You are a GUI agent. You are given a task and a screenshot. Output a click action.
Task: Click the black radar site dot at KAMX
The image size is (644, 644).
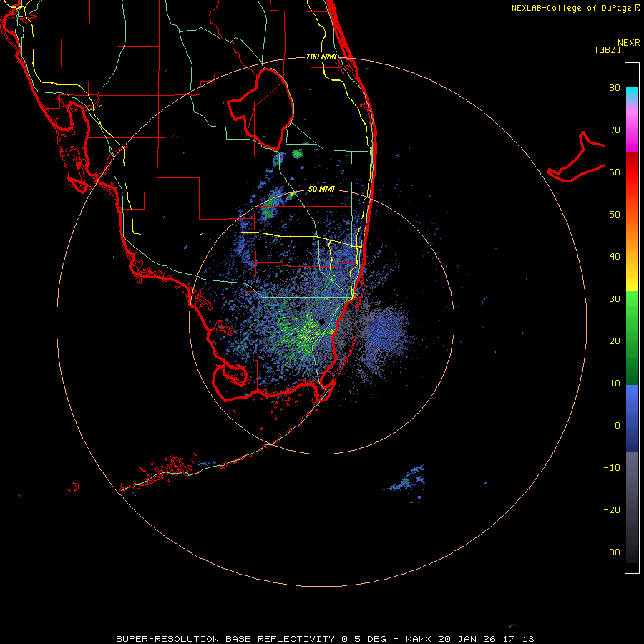tap(321, 321)
